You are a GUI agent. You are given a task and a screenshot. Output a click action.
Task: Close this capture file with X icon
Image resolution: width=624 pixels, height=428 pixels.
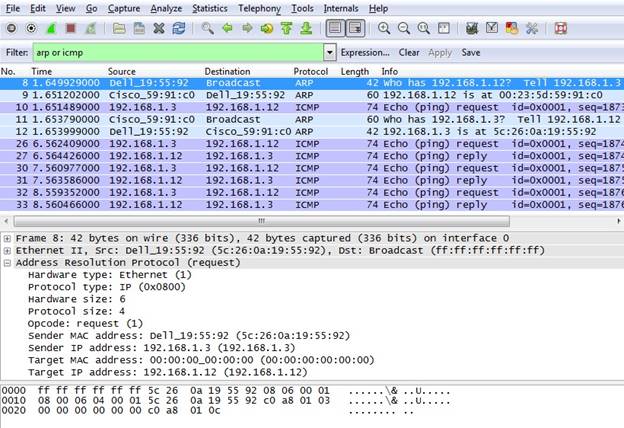(159, 28)
